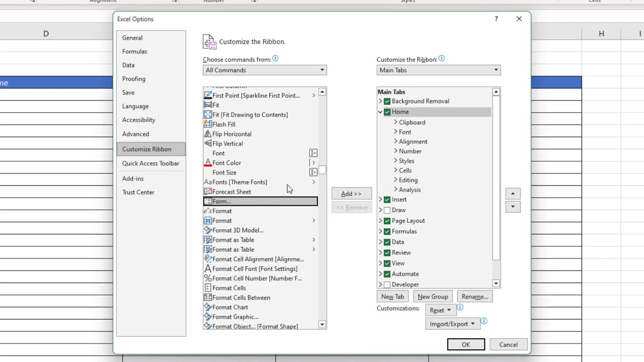This screenshot has width=644, height=362.
Task: Confirm with the OK button
Action: click(x=466, y=344)
